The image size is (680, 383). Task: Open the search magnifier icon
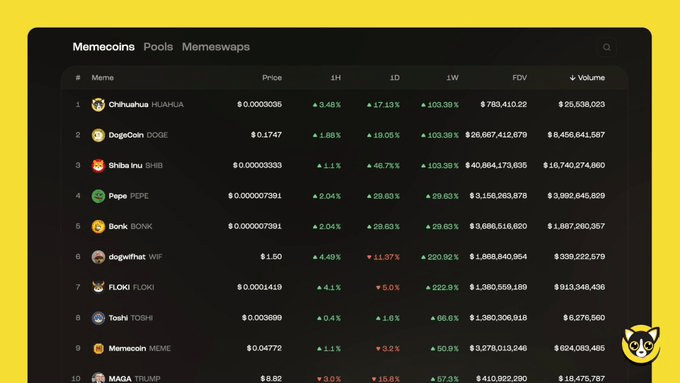click(607, 47)
